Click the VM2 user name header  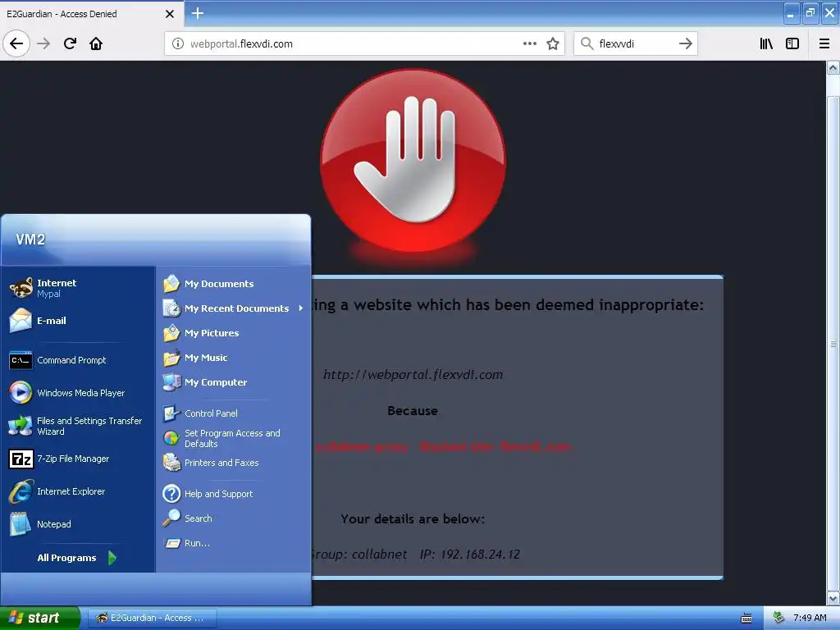pos(30,239)
